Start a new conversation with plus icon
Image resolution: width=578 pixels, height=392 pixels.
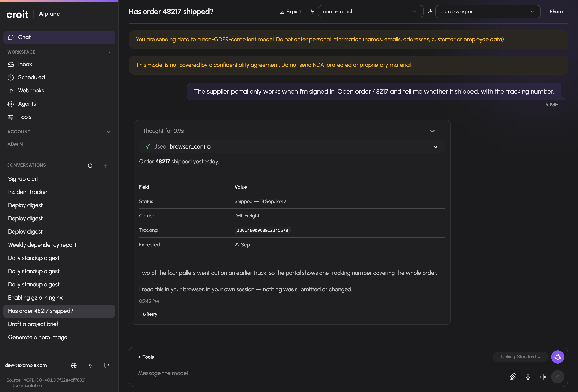pos(105,166)
